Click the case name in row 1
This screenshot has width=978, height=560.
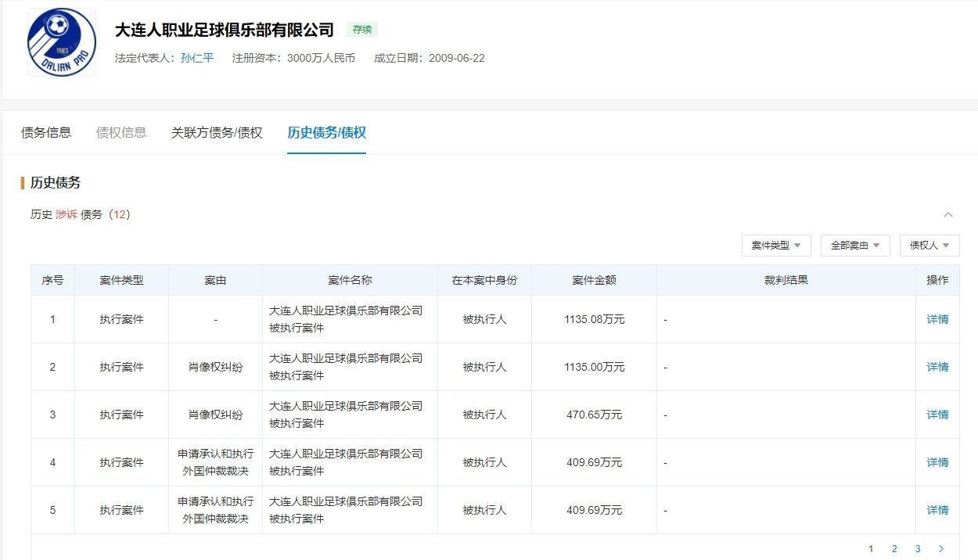[346, 319]
